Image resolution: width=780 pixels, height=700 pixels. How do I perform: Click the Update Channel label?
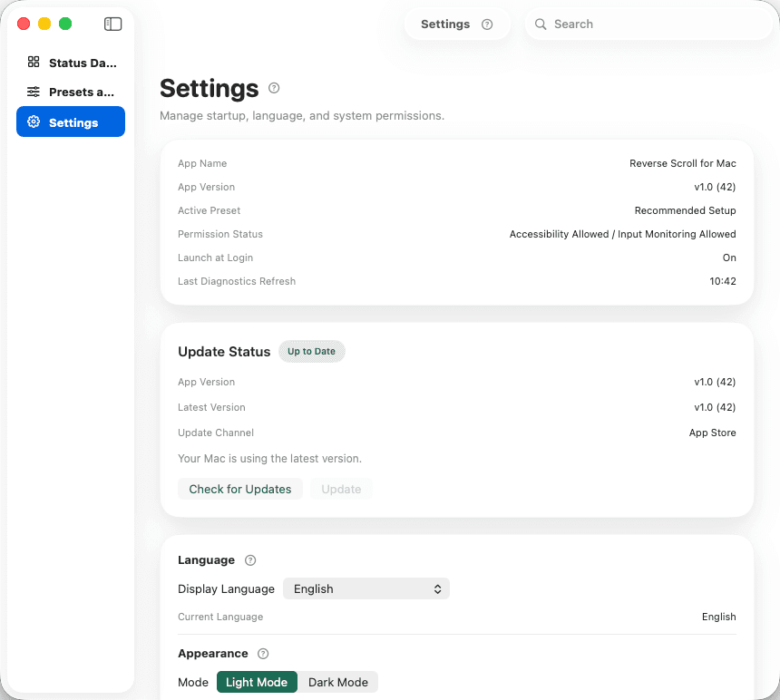pyautogui.click(x=216, y=433)
